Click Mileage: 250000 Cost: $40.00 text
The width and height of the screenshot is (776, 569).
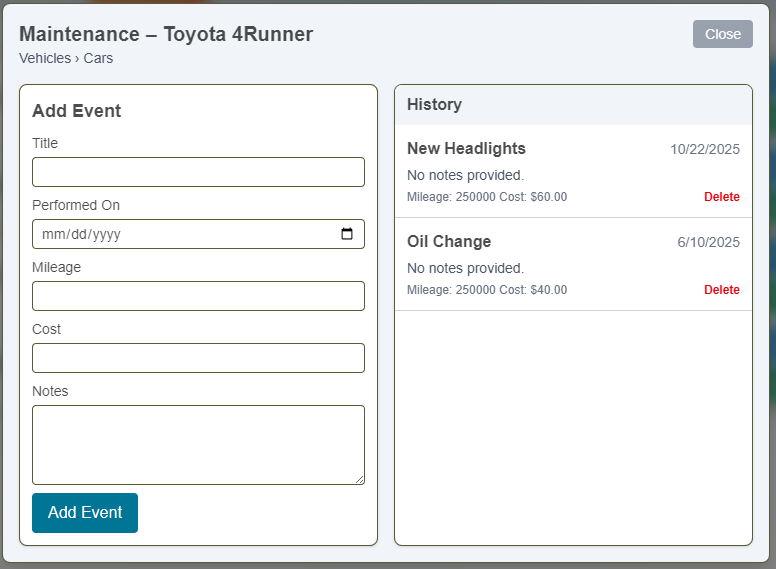[x=487, y=290]
